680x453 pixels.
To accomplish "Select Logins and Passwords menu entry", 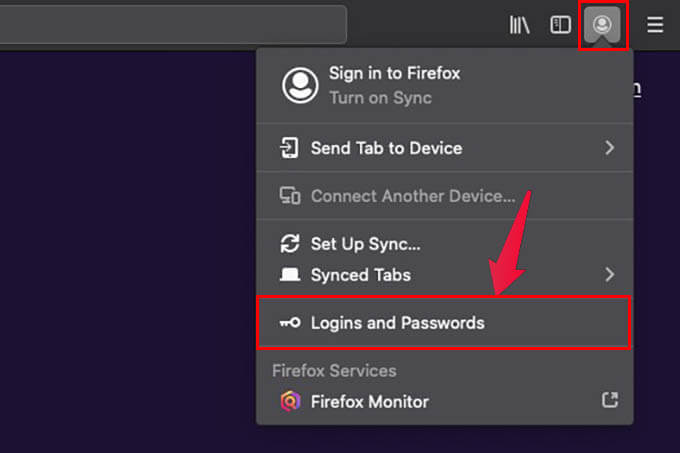I will 397,323.
